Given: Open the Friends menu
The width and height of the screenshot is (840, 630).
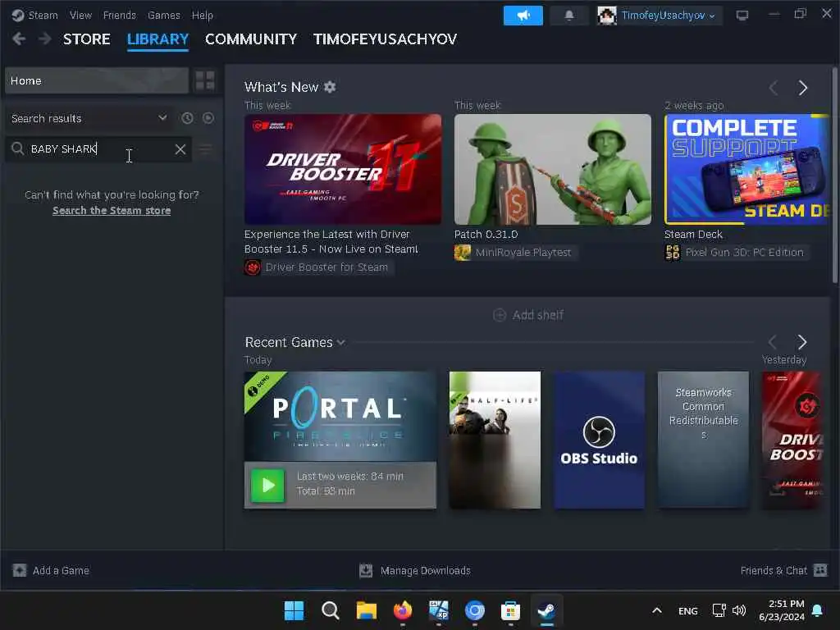Looking at the screenshot, I should (120, 16).
